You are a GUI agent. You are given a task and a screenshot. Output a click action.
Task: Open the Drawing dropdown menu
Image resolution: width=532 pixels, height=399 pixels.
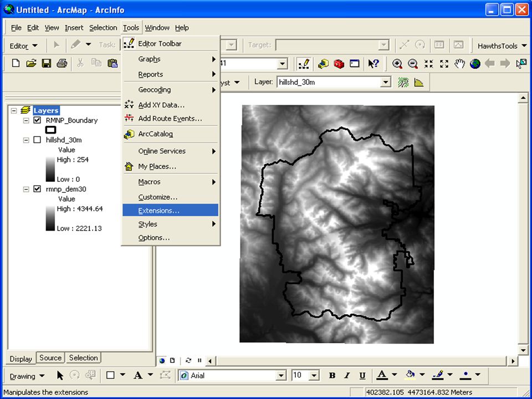click(27, 376)
